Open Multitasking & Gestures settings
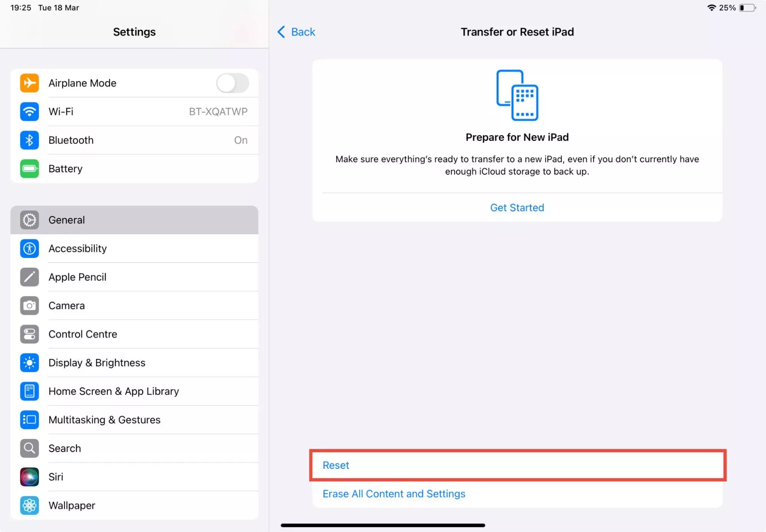766x532 pixels. tap(134, 420)
